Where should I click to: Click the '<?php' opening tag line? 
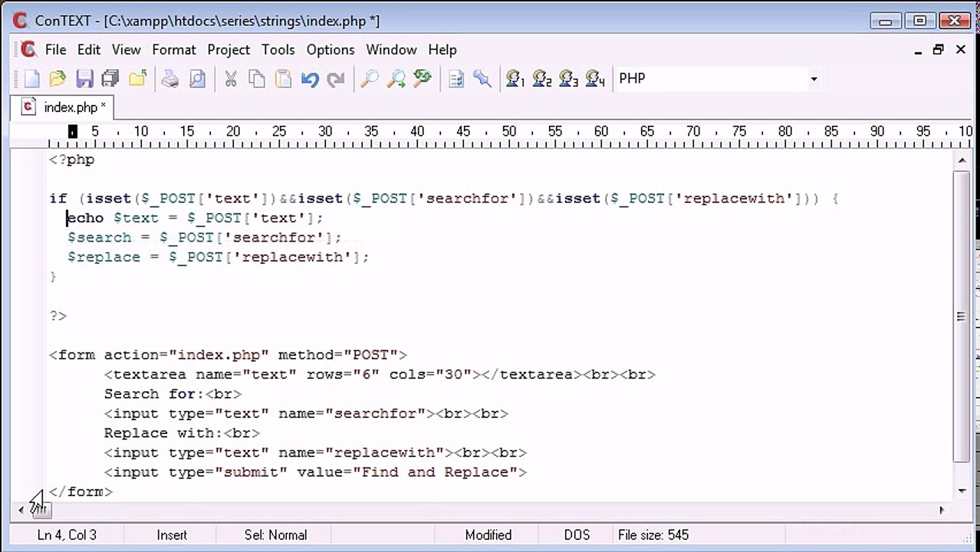click(x=71, y=160)
